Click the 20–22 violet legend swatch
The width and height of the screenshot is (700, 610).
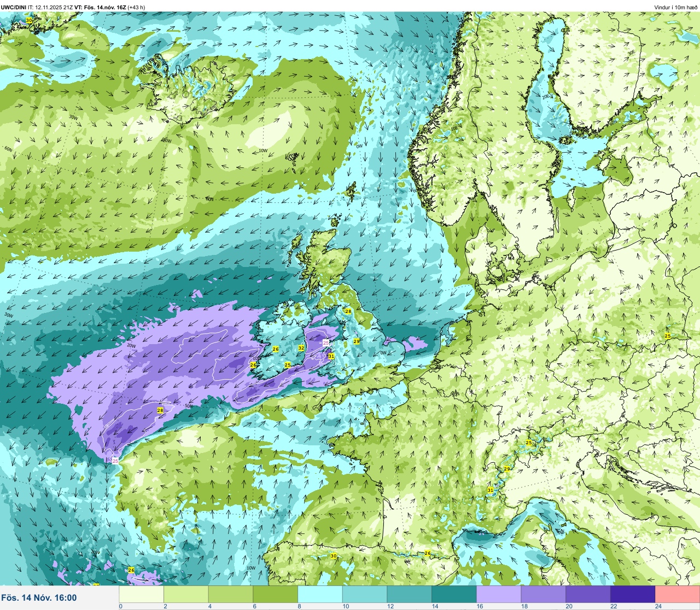(587, 594)
